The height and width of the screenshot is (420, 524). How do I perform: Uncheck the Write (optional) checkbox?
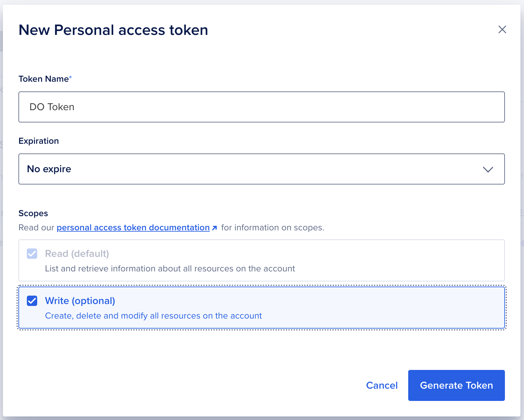32,301
